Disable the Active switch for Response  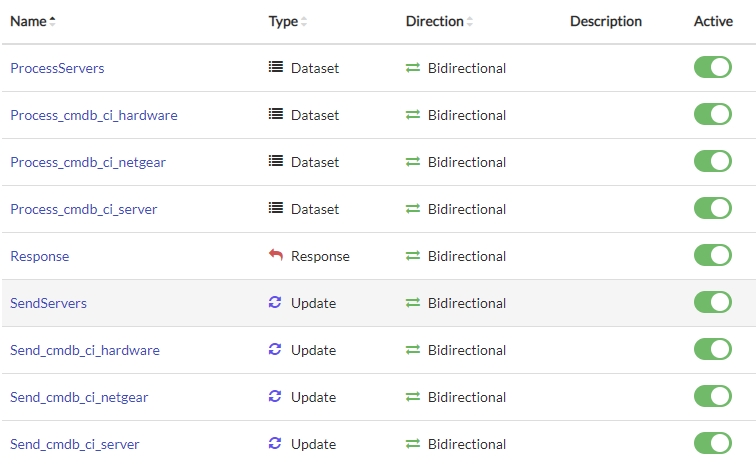point(713,256)
